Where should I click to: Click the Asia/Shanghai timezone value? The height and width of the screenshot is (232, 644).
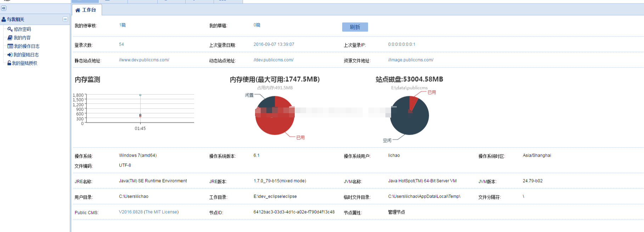537,156
